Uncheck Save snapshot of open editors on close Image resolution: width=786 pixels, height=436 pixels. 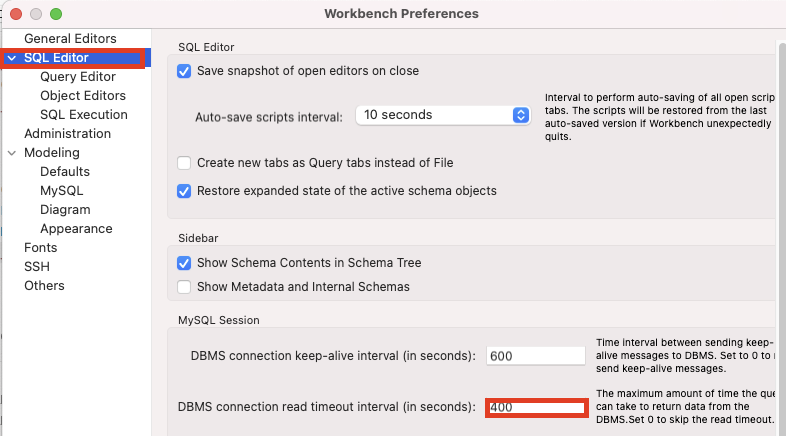[x=184, y=71]
